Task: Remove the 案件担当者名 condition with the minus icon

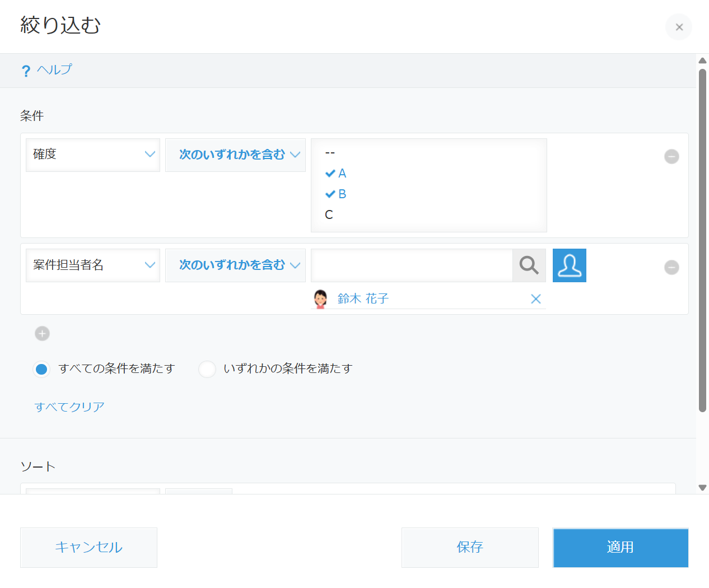Action: click(x=671, y=267)
